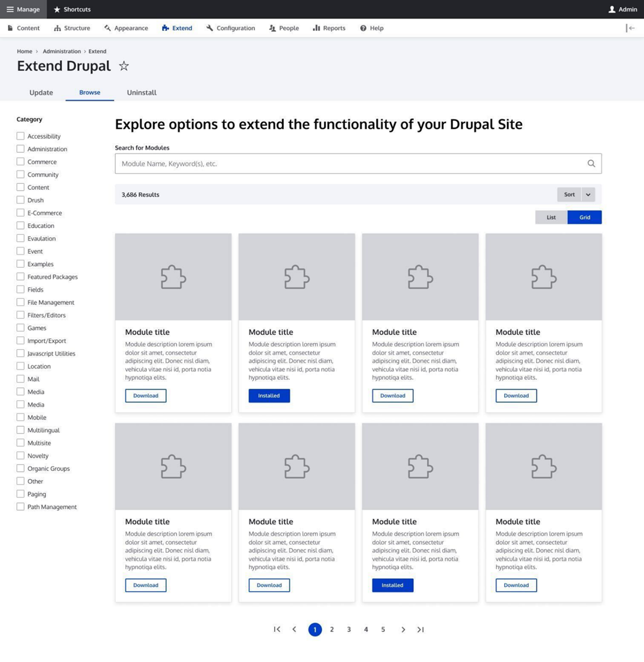
Task: Go to the next results page
Action: click(x=403, y=630)
